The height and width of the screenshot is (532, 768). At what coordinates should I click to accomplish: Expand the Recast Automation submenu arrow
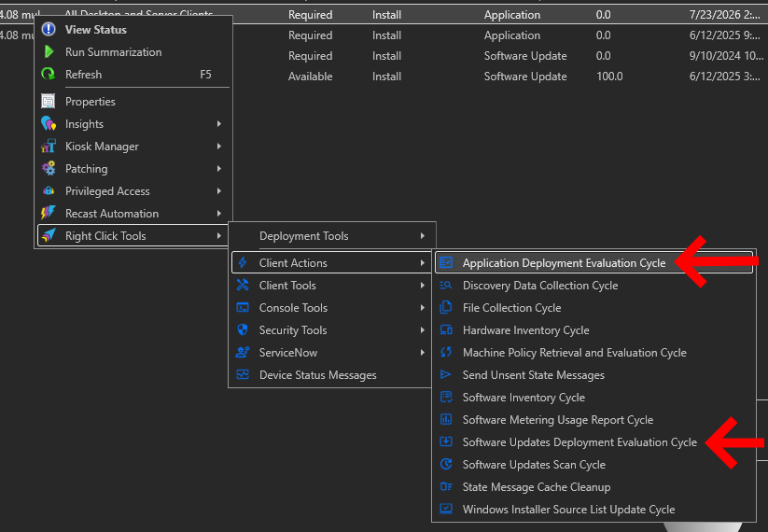[219, 213]
